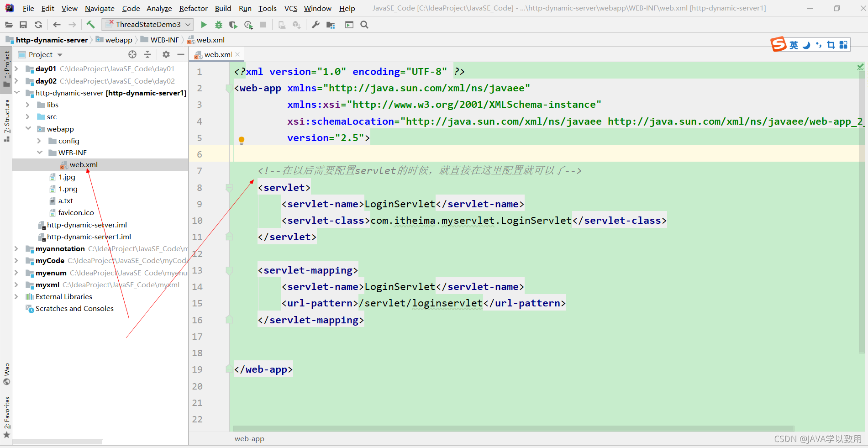Click the Synchronize refresh icon
Viewport: 868px width, 448px height.
pyautogui.click(x=38, y=25)
